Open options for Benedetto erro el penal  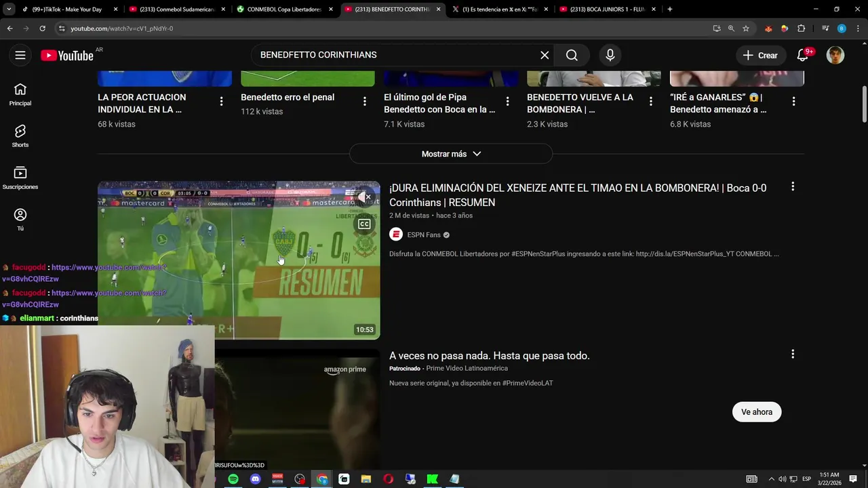pos(364,102)
